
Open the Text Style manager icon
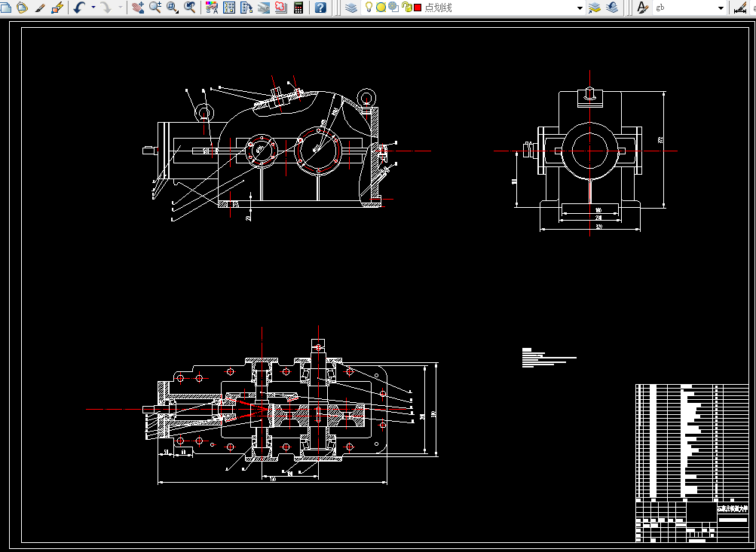click(641, 8)
